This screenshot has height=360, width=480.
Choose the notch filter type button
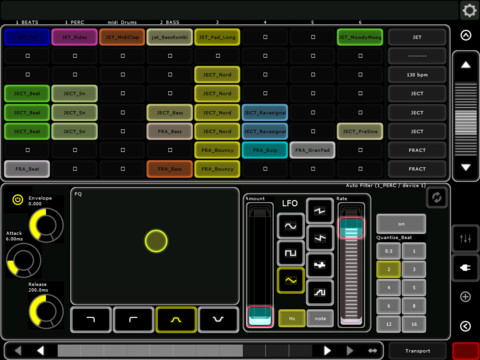point(218,320)
